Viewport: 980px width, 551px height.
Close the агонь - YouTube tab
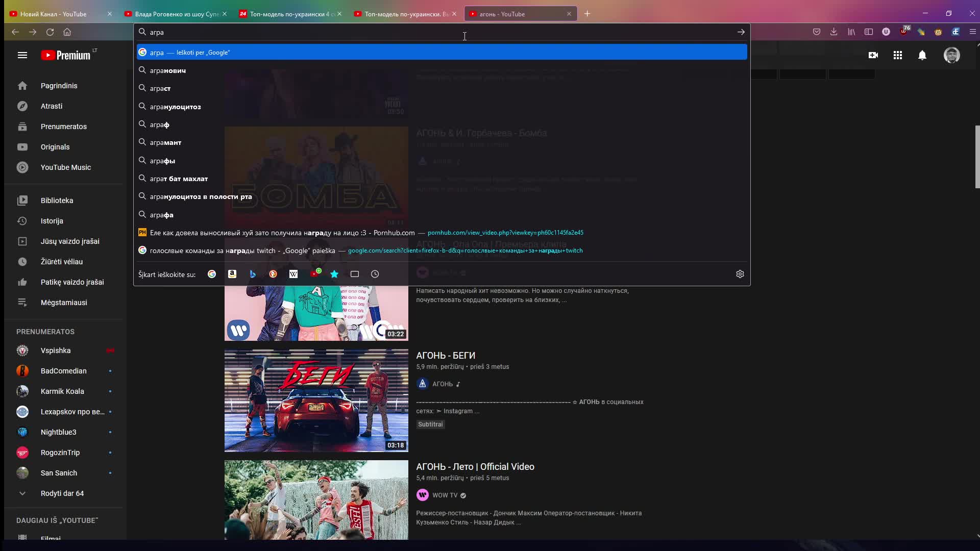[569, 14]
